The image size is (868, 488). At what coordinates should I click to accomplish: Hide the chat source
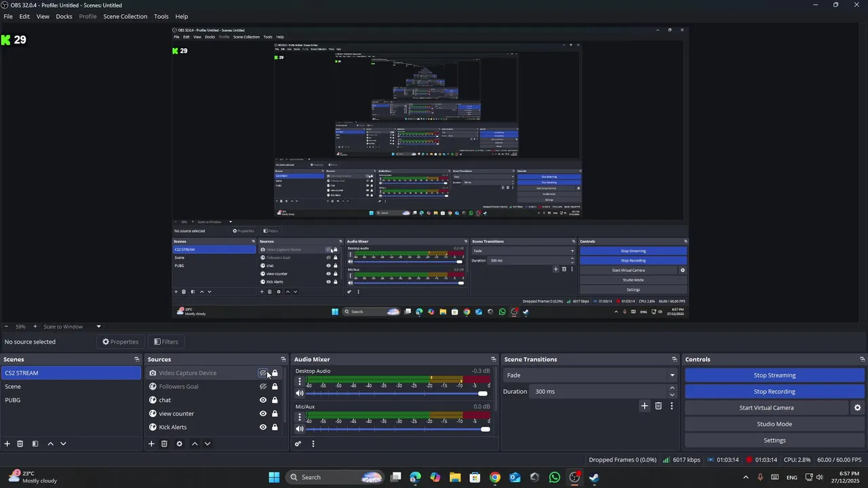[x=263, y=400]
